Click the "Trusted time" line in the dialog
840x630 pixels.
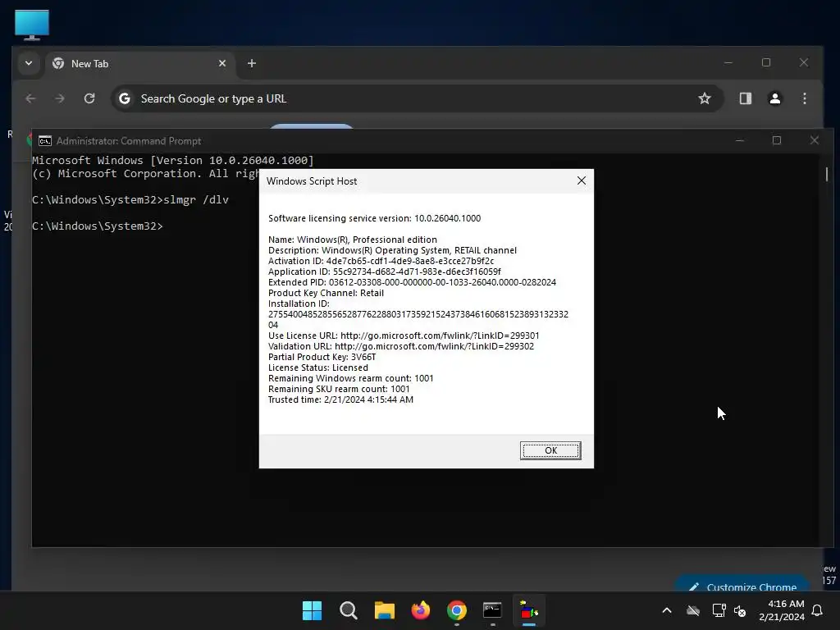[340, 399]
